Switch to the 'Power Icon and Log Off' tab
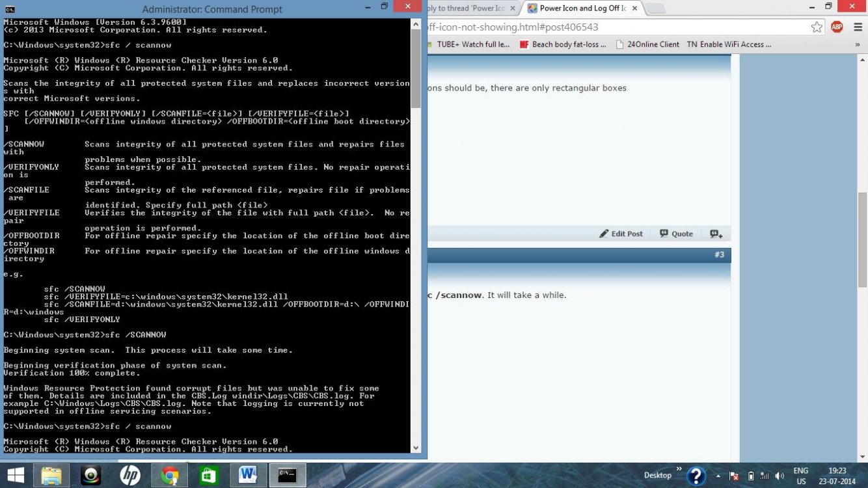This screenshot has width=868, height=488. (582, 8)
